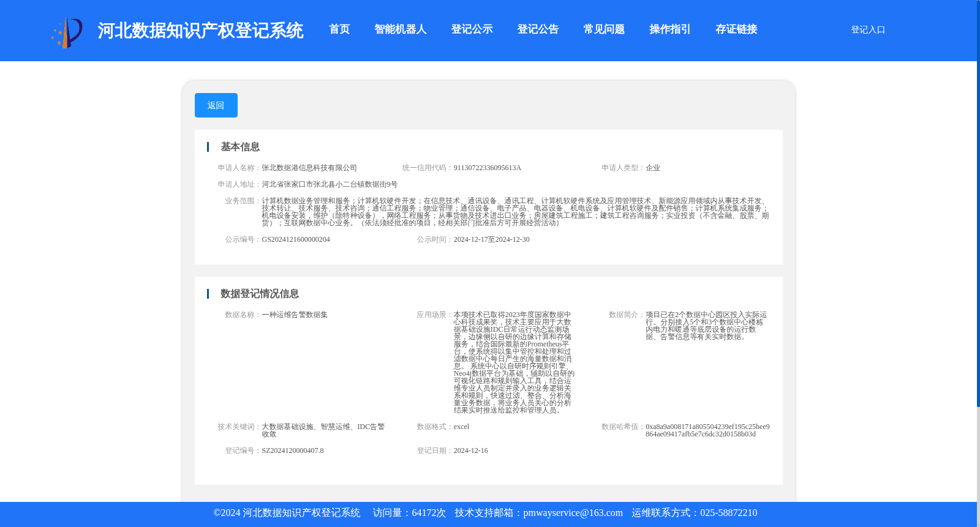Open 操作指引 navigation item
The height and width of the screenshot is (527, 980).
(x=670, y=29)
